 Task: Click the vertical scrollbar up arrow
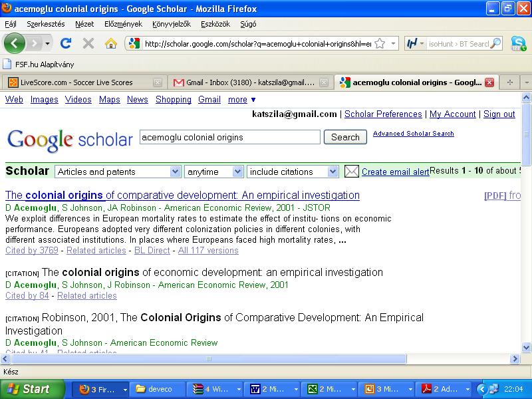[x=526, y=98]
